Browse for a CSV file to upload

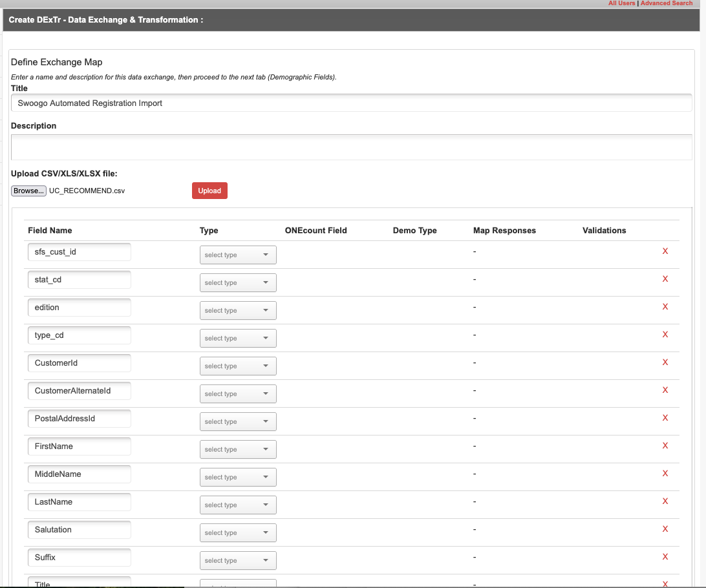pos(29,191)
